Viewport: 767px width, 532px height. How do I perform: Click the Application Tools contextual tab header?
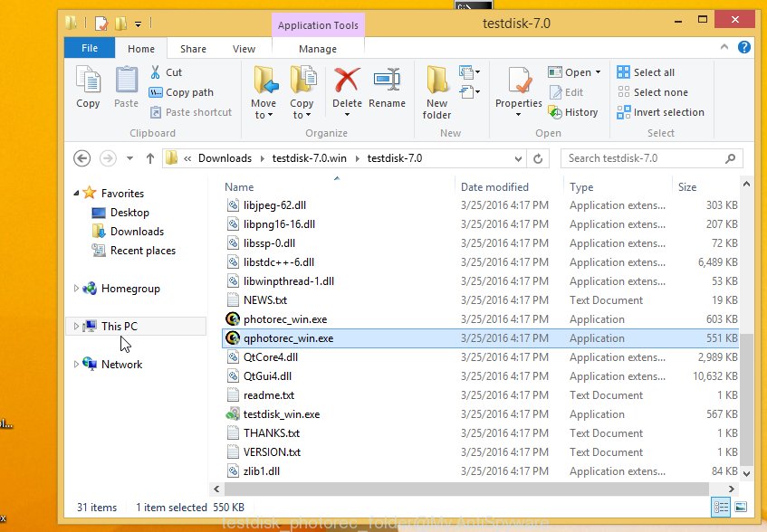pyautogui.click(x=318, y=25)
